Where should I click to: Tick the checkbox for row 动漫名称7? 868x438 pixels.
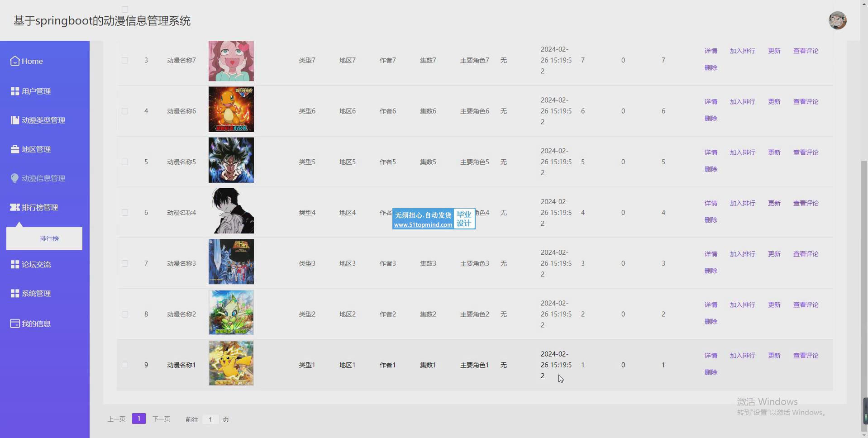[x=125, y=60]
